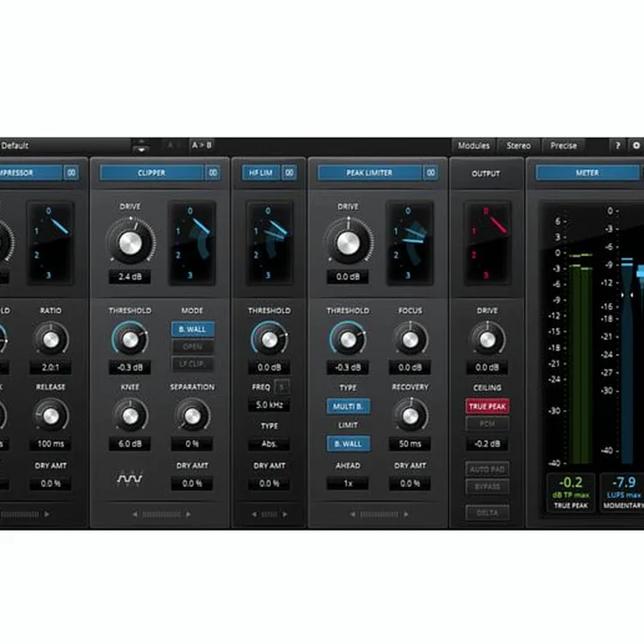Click the A > B copy button

pyautogui.click(x=201, y=146)
